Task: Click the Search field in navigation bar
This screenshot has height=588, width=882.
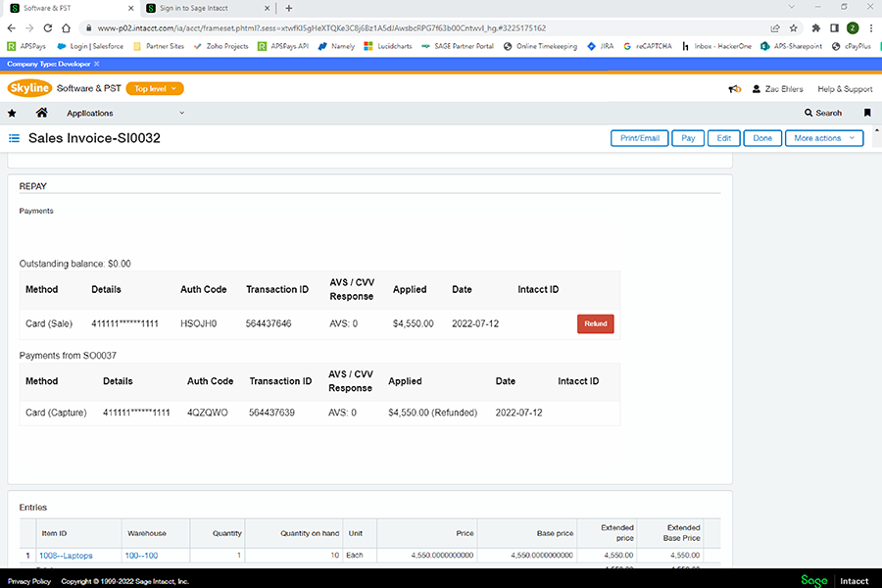Action: 822,113
